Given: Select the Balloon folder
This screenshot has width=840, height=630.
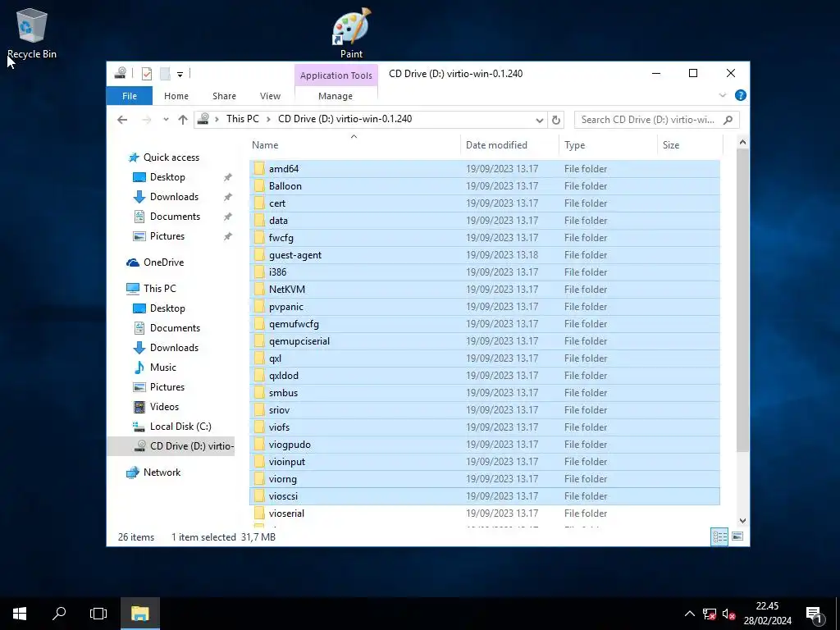Looking at the screenshot, I should click(484, 186).
